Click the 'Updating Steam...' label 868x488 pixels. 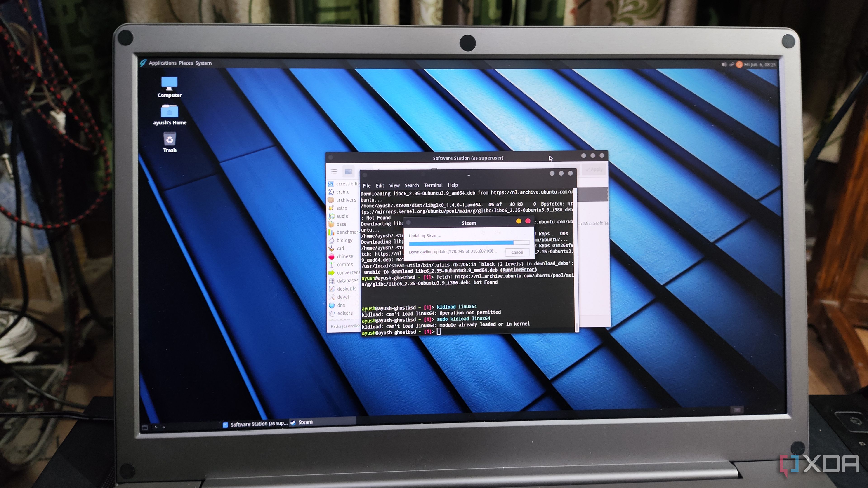(x=425, y=236)
